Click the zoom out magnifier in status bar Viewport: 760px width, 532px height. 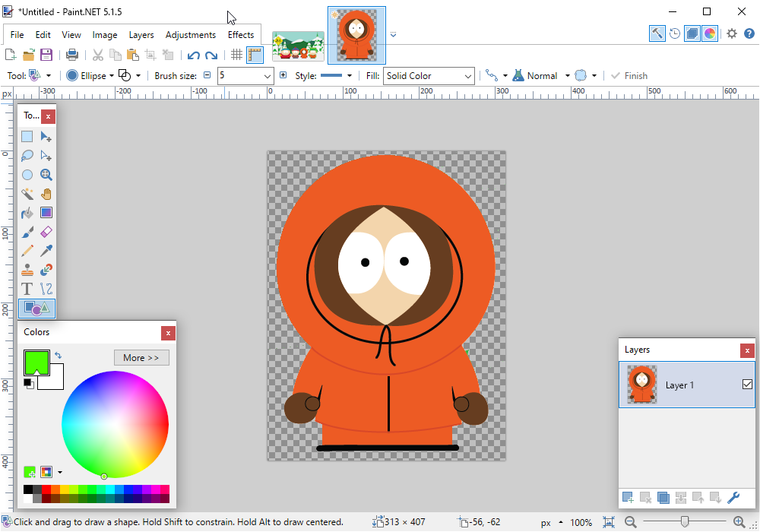pyautogui.click(x=630, y=522)
